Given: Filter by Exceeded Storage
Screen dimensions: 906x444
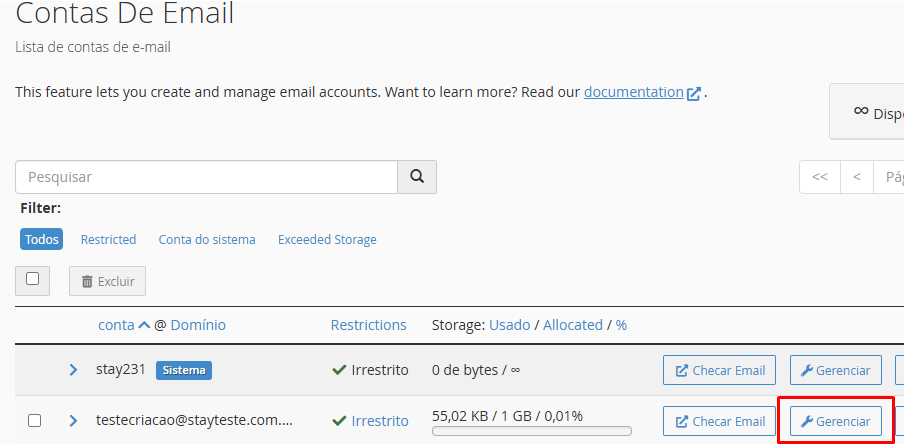Looking at the screenshot, I should point(327,240).
